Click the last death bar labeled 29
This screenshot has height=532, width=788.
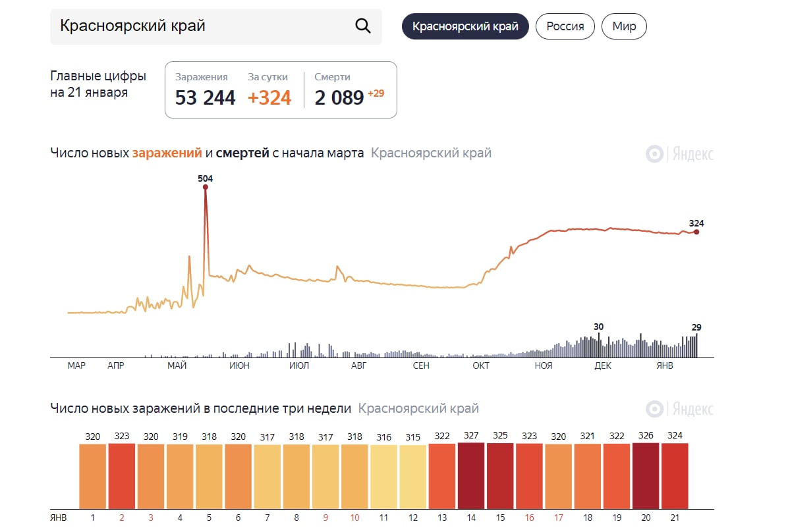tap(696, 345)
